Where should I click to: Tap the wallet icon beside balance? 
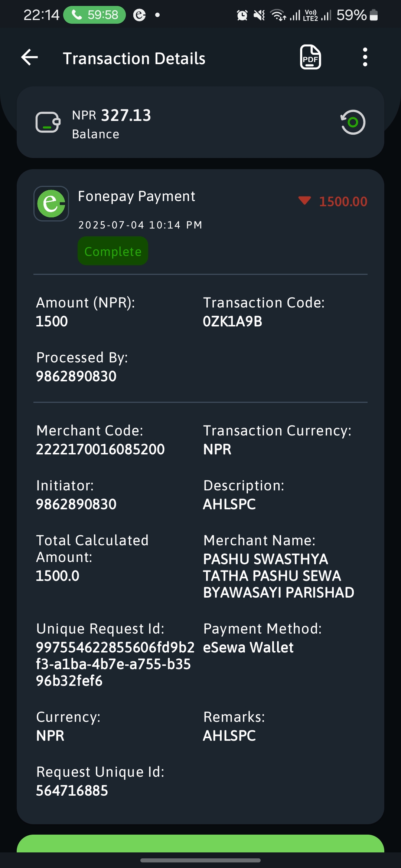point(48,122)
